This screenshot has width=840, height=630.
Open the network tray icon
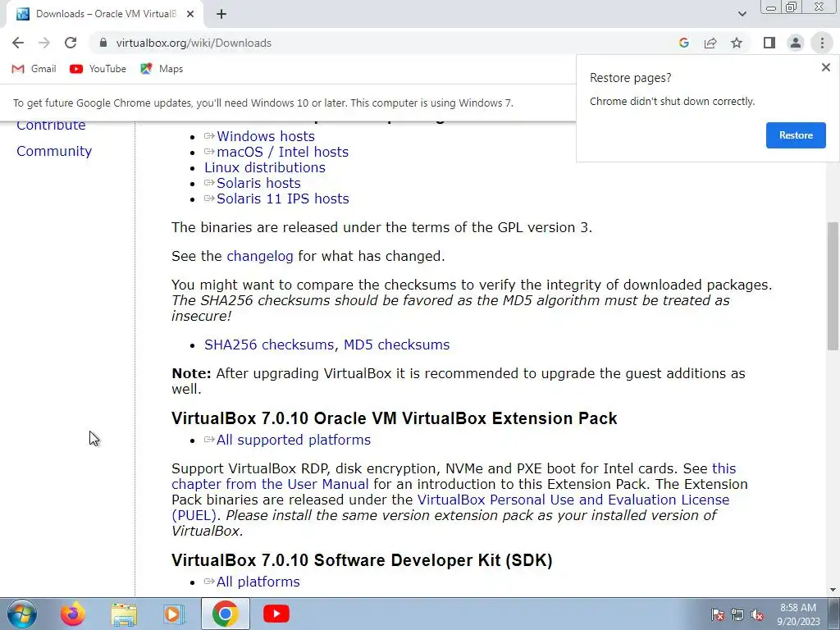pyautogui.click(x=737, y=614)
